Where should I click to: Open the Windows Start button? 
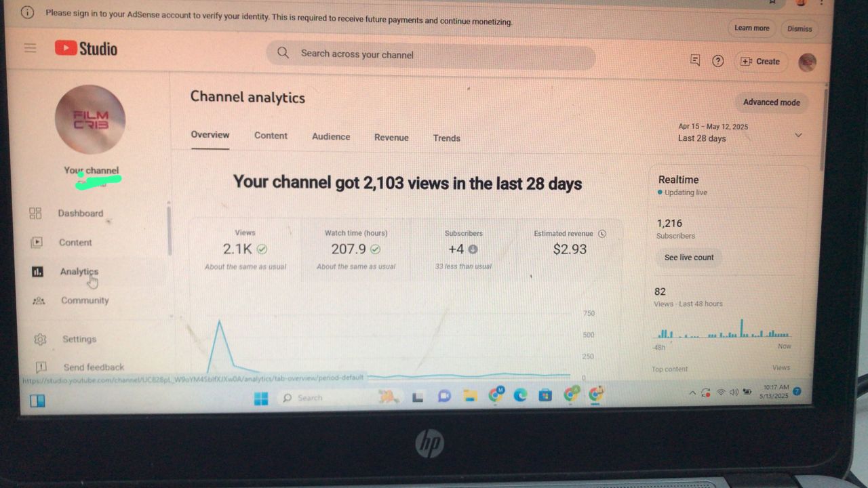click(261, 398)
